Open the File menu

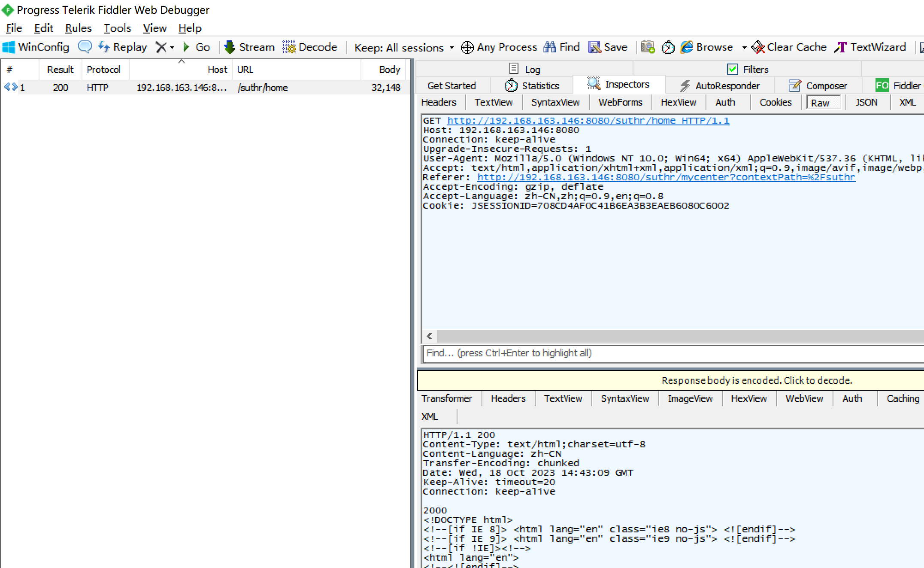coord(14,28)
